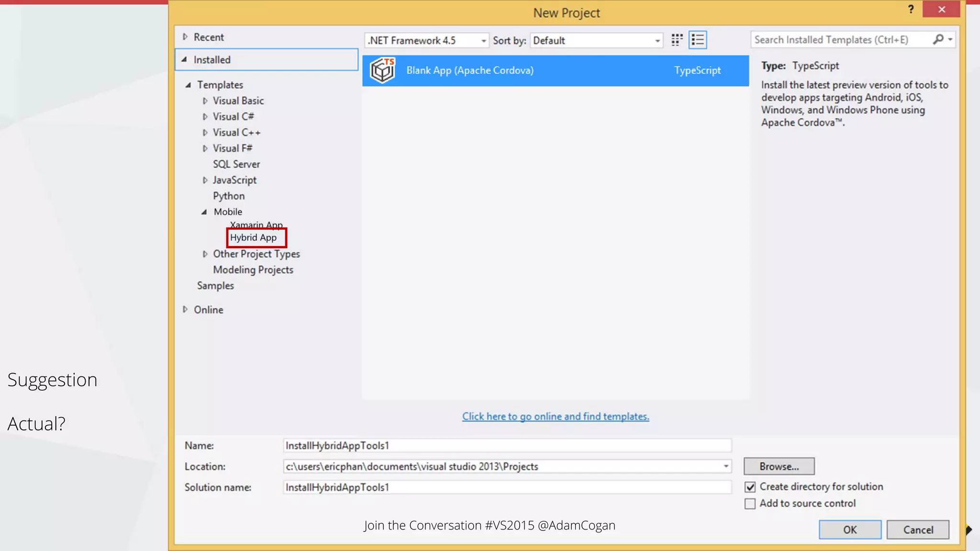Click the project Name input field
The width and height of the screenshot is (980, 551).
507,446
